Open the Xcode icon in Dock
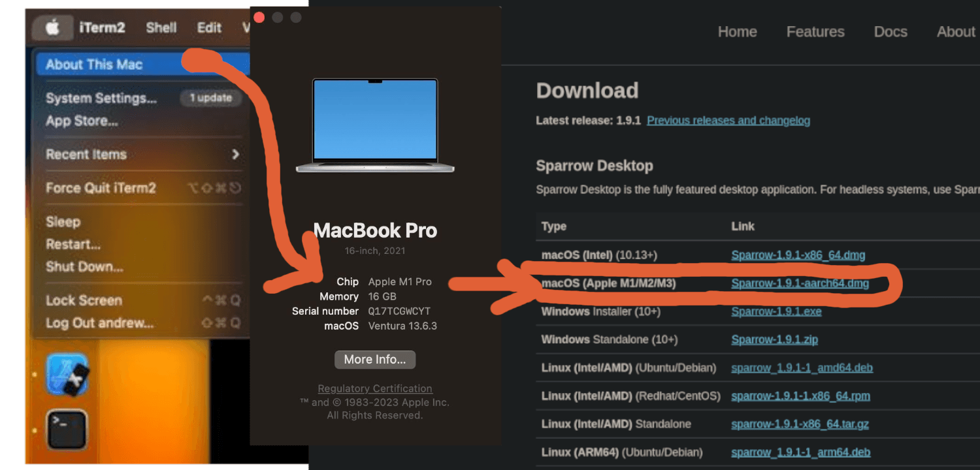This screenshot has width=980, height=470. (67, 375)
